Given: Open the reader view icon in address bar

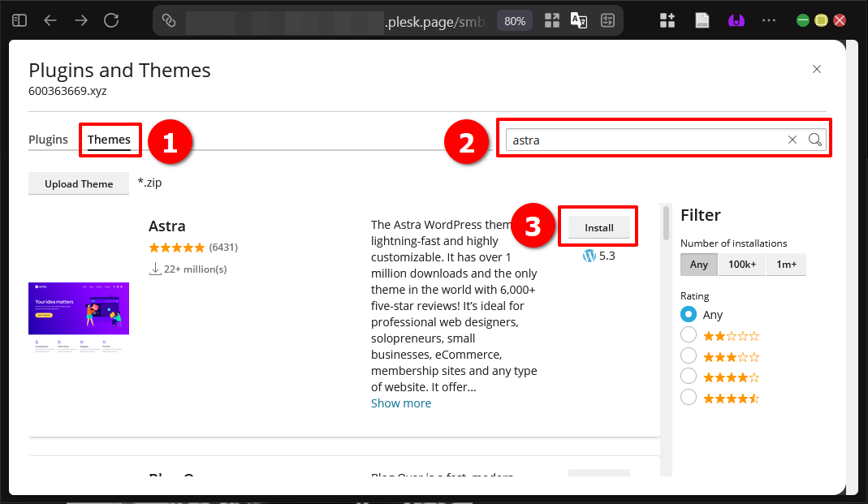Looking at the screenshot, I should (x=608, y=20).
